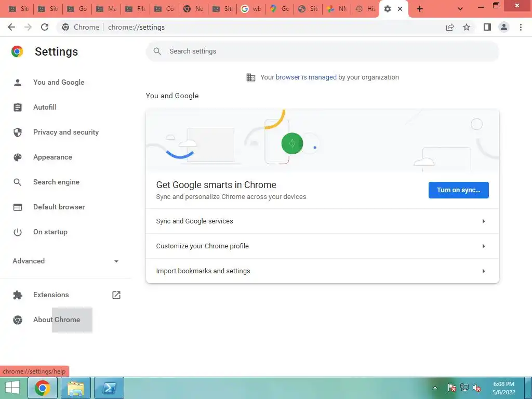Switch to the Google Maps tab
This screenshot has width=532, height=399.
coord(279,9)
